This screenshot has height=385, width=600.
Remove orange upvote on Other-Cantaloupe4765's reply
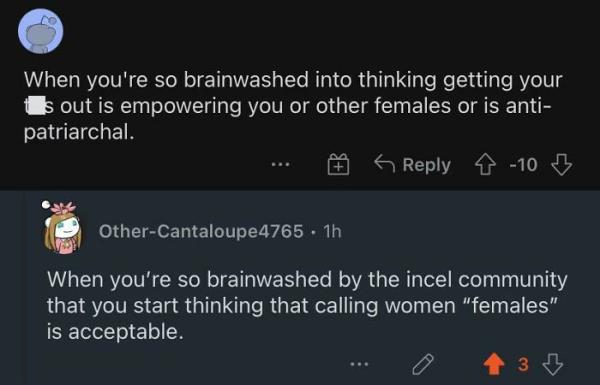pos(494,364)
